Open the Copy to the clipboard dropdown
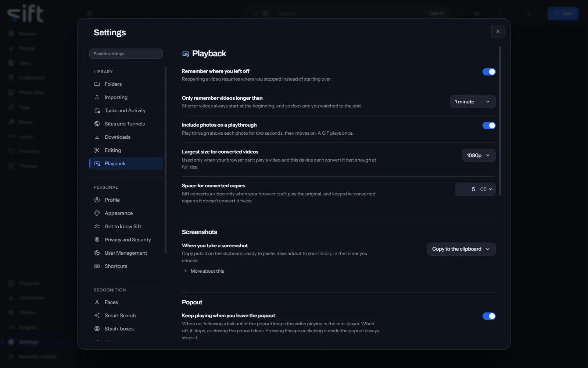The height and width of the screenshot is (368, 588). point(461,249)
